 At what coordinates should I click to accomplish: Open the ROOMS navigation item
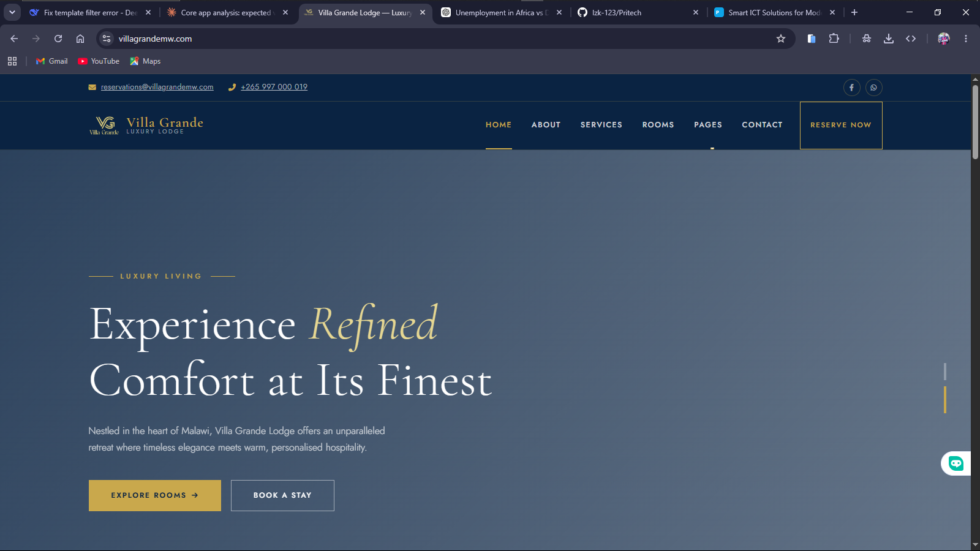coord(658,125)
